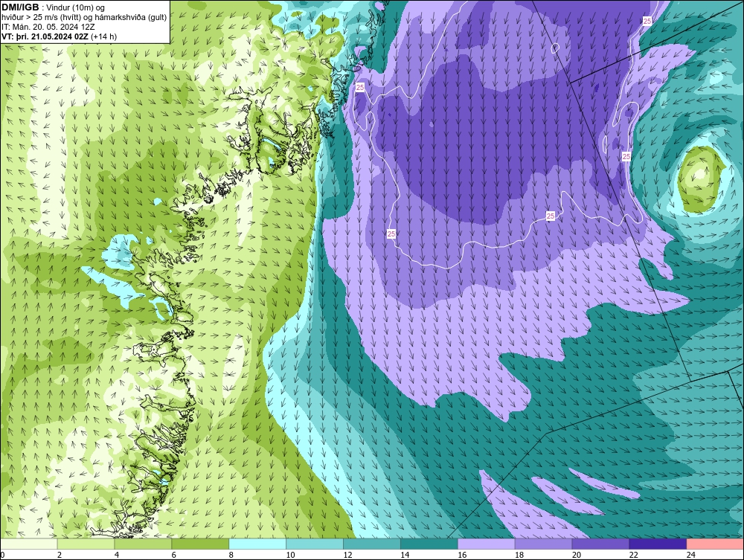This screenshot has height=560, width=744.
Task: Click the pink above-24 m/s legend swatch
Action: coord(715,544)
